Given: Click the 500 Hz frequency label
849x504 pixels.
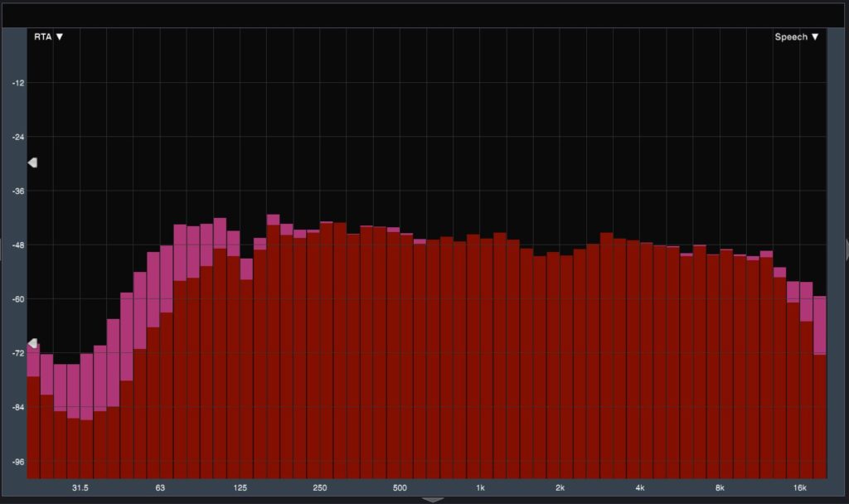Looking at the screenshot, I should (x=400, y=488).
